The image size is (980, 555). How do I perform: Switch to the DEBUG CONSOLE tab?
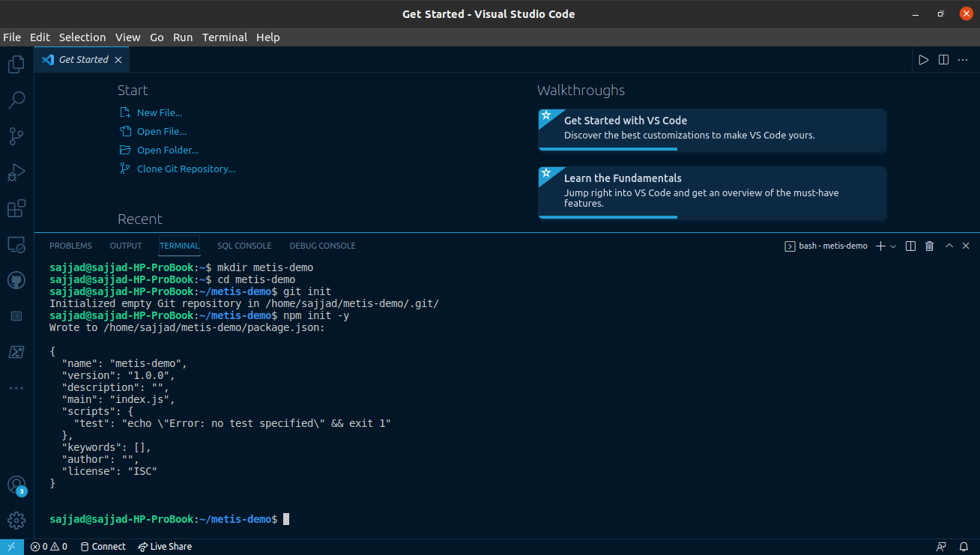coord(322,246)
